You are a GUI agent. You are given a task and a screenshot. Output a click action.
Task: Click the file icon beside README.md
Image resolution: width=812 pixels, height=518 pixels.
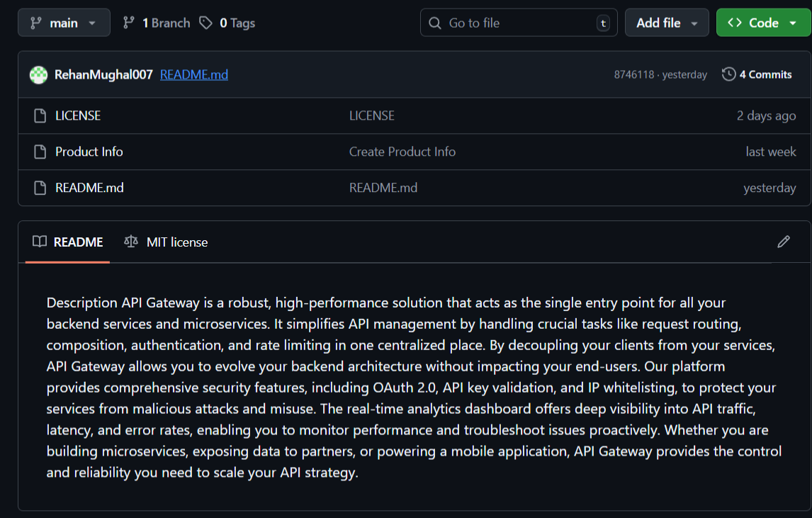point(40,188)
